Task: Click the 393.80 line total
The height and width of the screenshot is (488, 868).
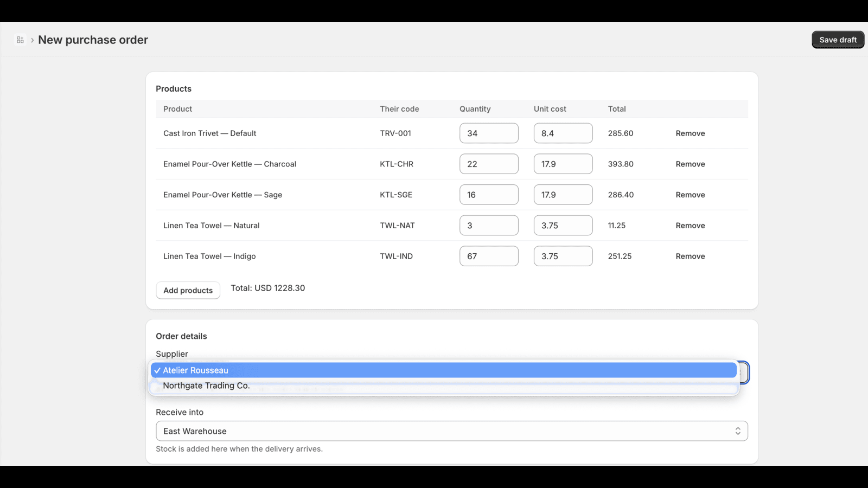Action: click(x=621, y=164)
